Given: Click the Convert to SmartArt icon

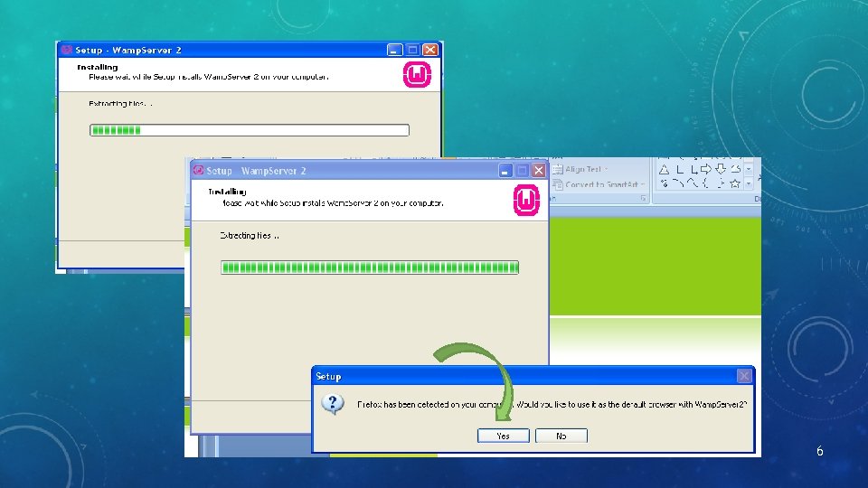Looking at the screenshot, I should click(558, 184).
